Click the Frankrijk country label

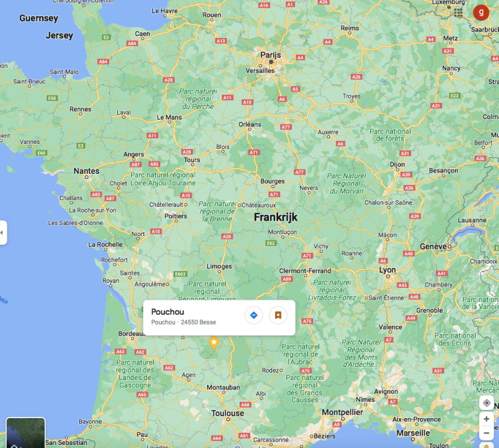pos(276,217)
